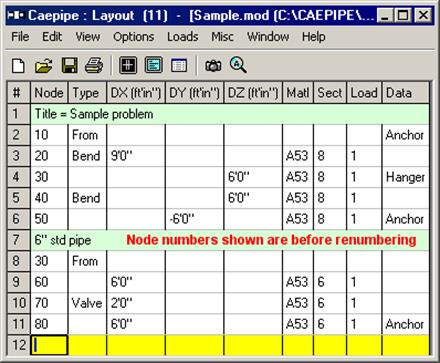Screen dimensions: 440x363
Task: Click the camera snapshot icon
Action: (213, 65)
